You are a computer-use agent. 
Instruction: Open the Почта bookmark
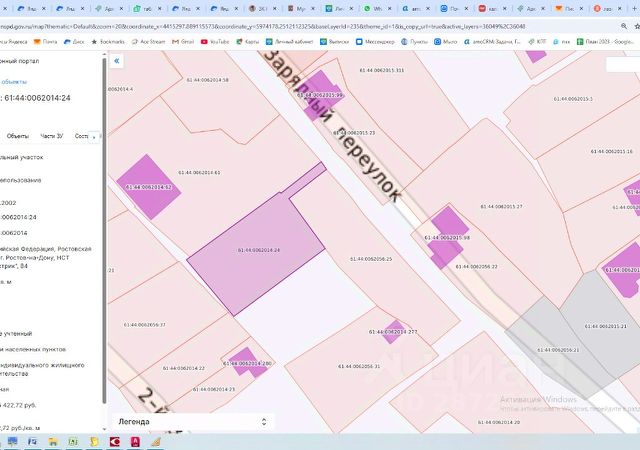point(45,42)
